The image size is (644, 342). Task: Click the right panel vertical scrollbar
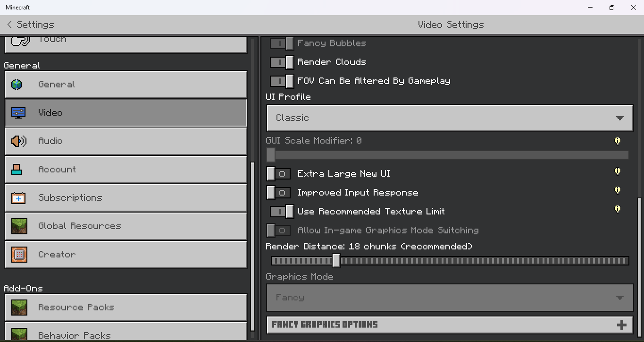pos(640,265)
